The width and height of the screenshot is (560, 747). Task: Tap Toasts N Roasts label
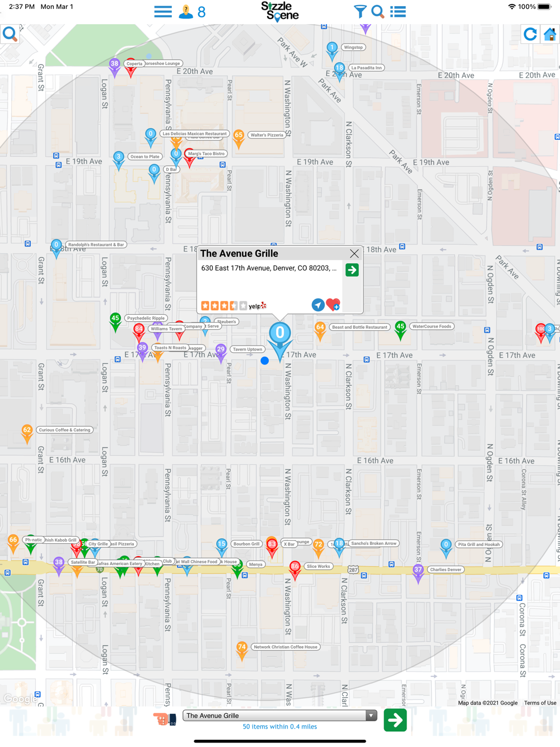(x=170, y=348)
